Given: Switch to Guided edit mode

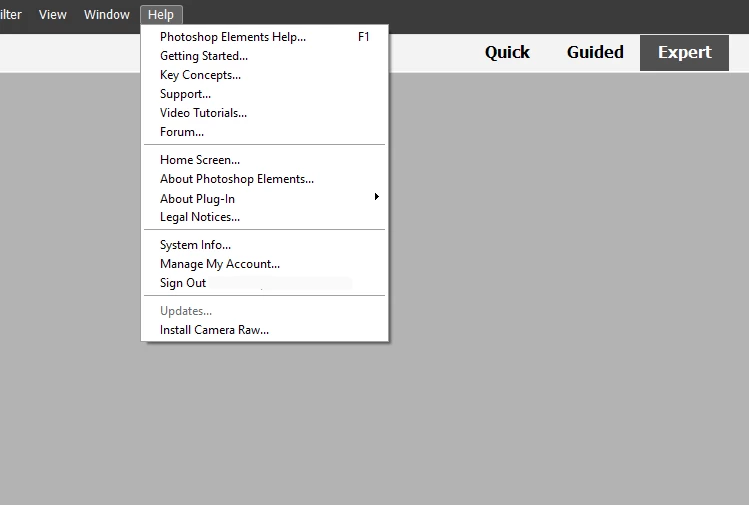Looking at the screenshot, I should [595, 52].
